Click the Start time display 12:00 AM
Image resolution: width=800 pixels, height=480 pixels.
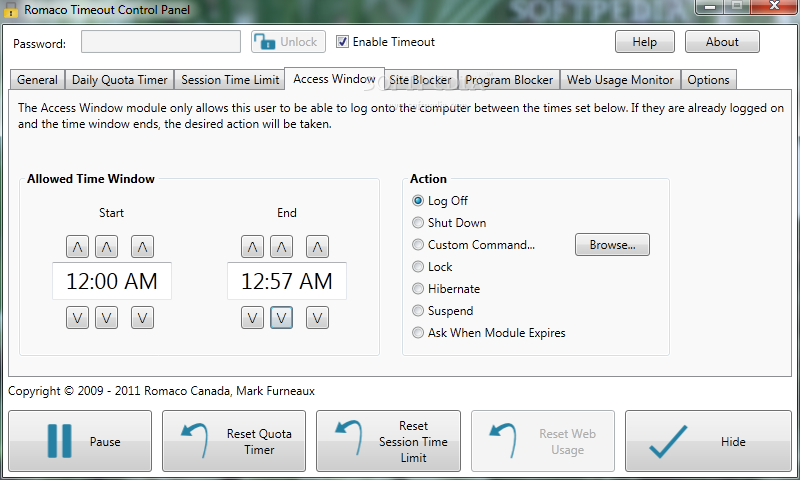click(112, 281)
